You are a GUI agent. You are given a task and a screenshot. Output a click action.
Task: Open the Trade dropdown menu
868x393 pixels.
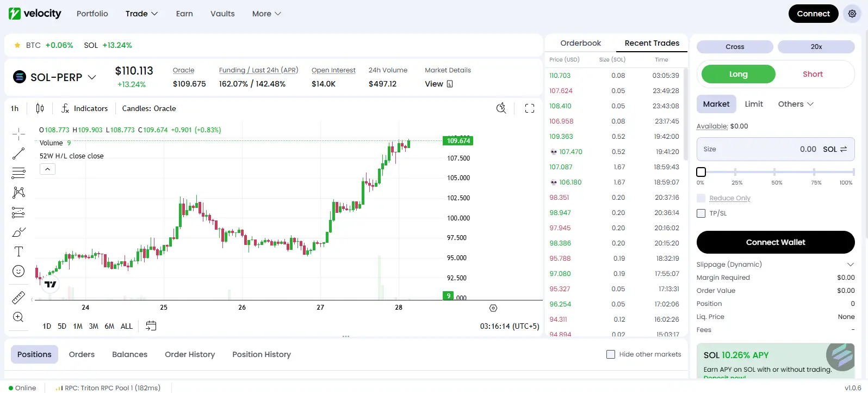(x=141, y=14)
